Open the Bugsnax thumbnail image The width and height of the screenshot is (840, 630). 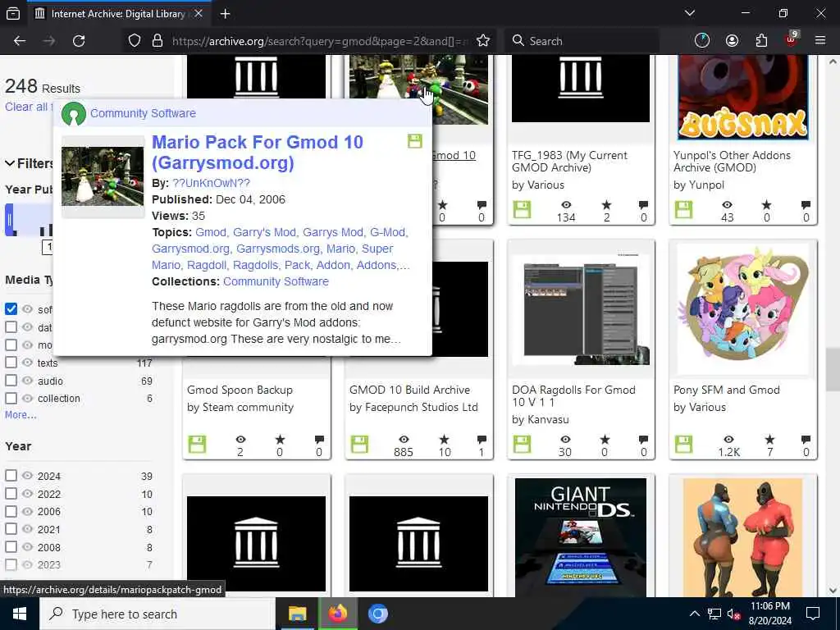point(743,97)
